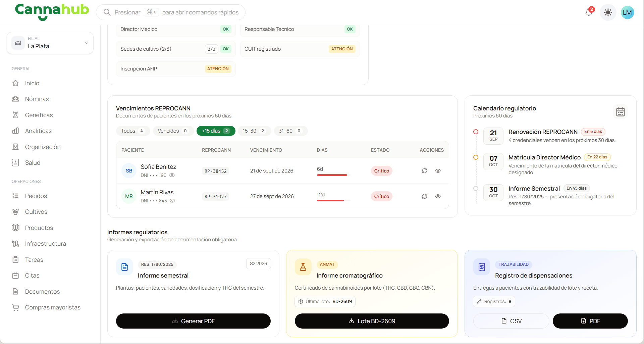Click Generar PDF for Informe semestral
The image size is (644, 344).
(193, 321)
